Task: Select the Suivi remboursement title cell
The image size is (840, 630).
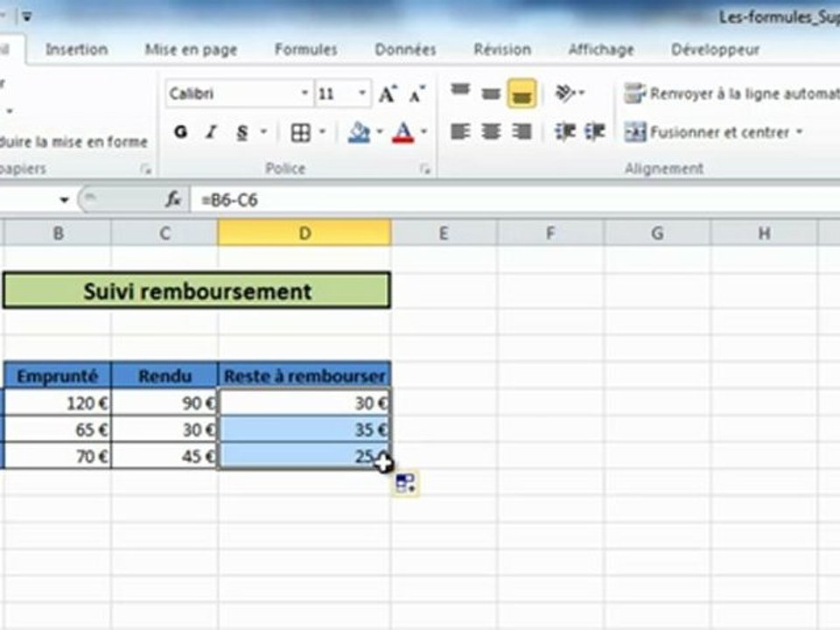Action: 197,290
